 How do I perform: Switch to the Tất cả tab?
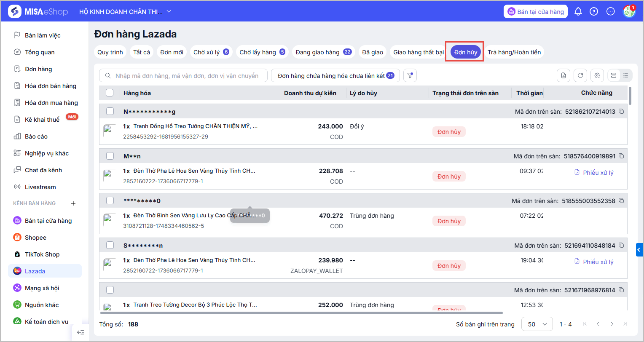pos(142,52)
